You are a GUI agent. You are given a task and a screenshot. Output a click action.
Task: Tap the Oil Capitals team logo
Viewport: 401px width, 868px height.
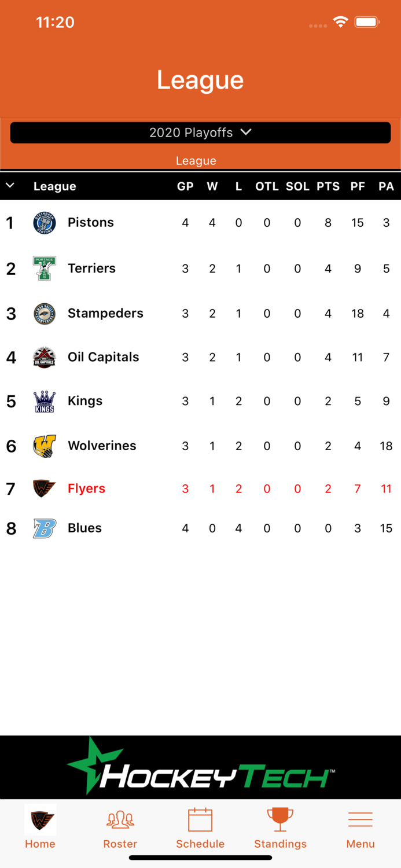pos(44,357)
